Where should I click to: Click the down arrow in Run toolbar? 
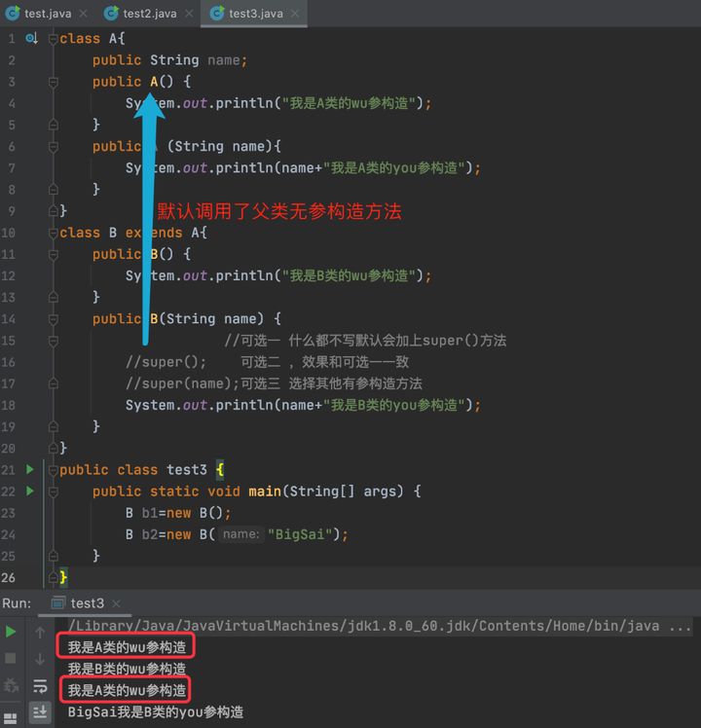coord(40,658)
